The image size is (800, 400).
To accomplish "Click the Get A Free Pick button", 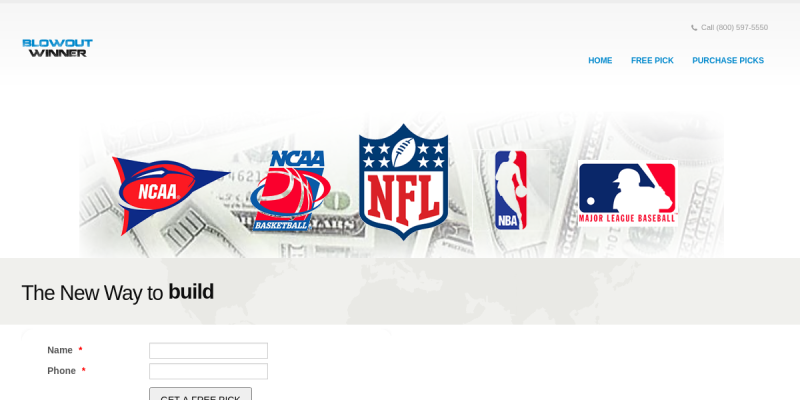I will tap(201, 394).
